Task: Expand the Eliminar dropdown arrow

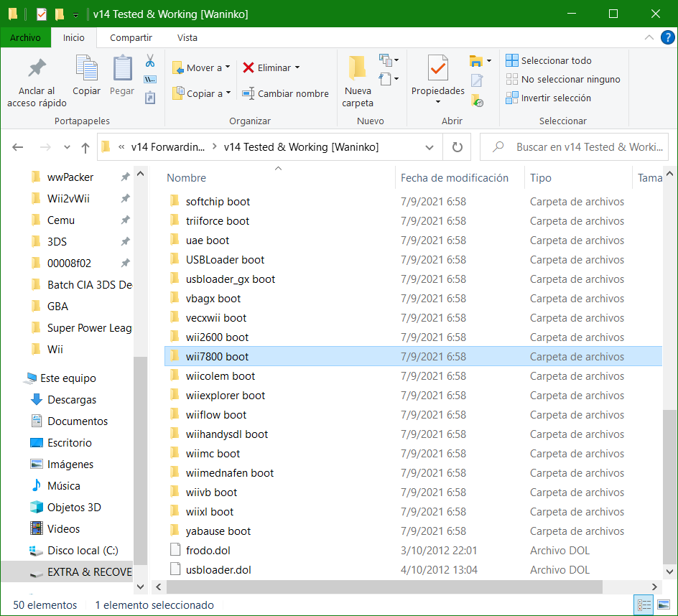Action: (x=297, y=67)
